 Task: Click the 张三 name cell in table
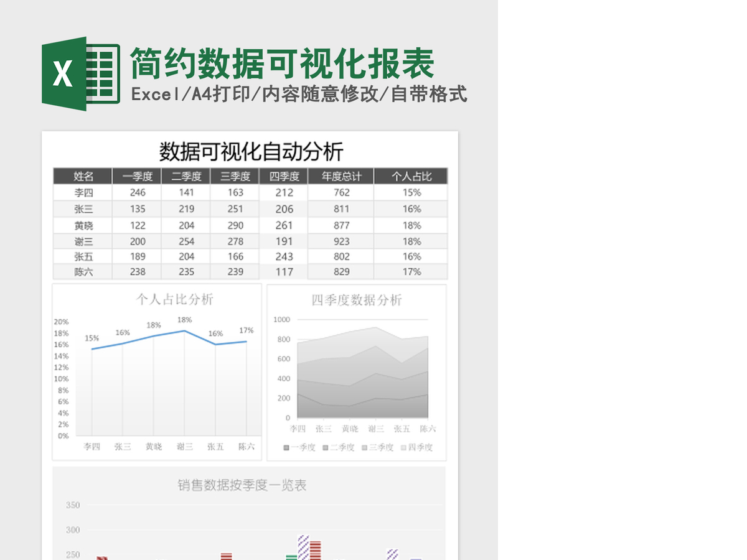click(83, 209)
